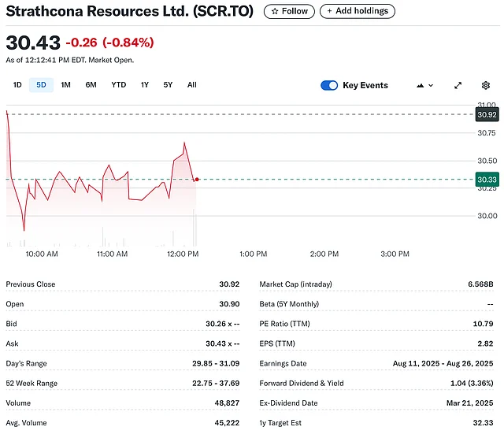The height and width of the screenshot is (438, 504).
Task: Click the green 30.33 price label
Action: (487, 180)
